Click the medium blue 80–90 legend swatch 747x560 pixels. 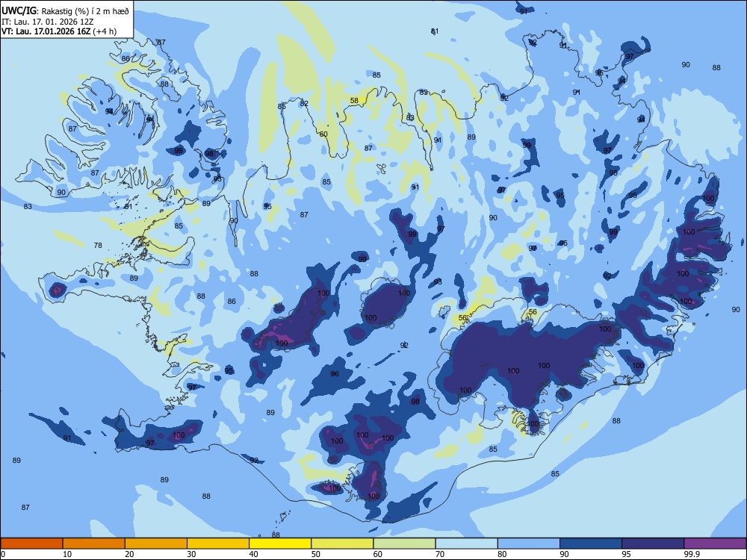529,544
